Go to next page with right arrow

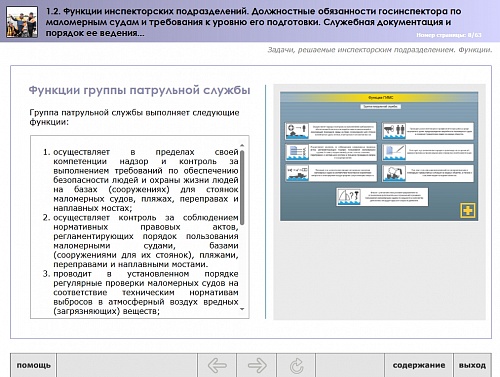coord(257,365)
